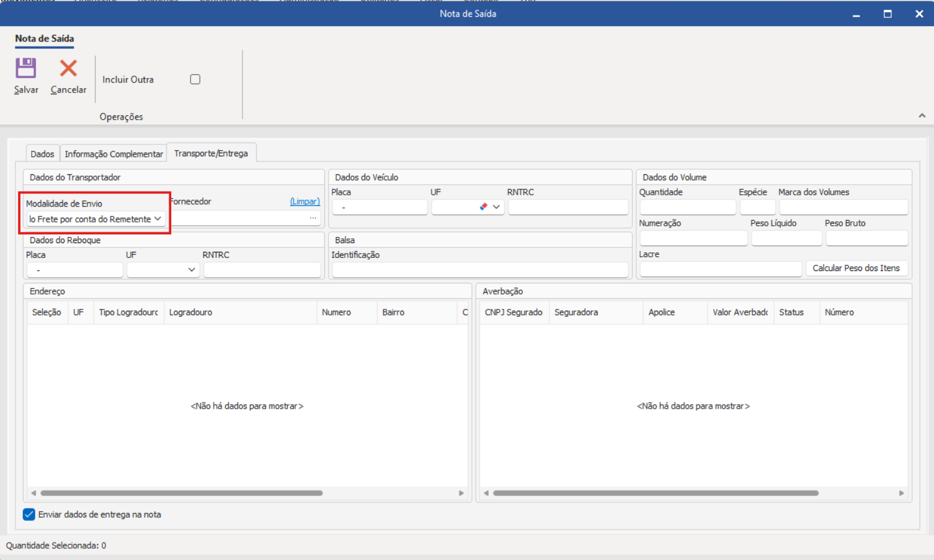This screenshot has height=560, width=934.
Task: Click the eraser icon in vehicle UF field
Action: (x=483, y=207)
